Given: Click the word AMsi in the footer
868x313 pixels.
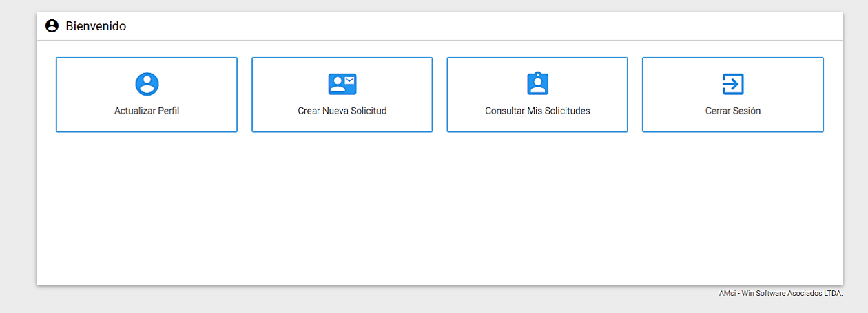Looking at the screenshot, I should (x=727, y=293).
